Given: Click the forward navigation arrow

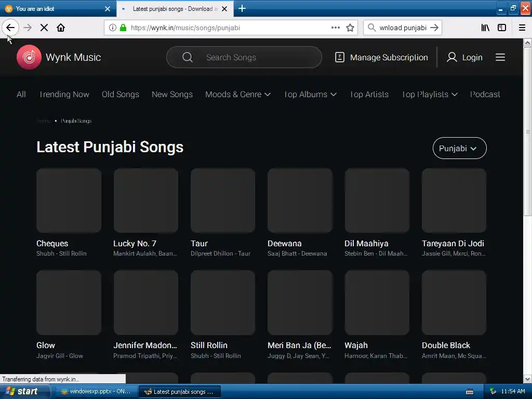Looking at the screenshot, I should click(x=28, y=28).
